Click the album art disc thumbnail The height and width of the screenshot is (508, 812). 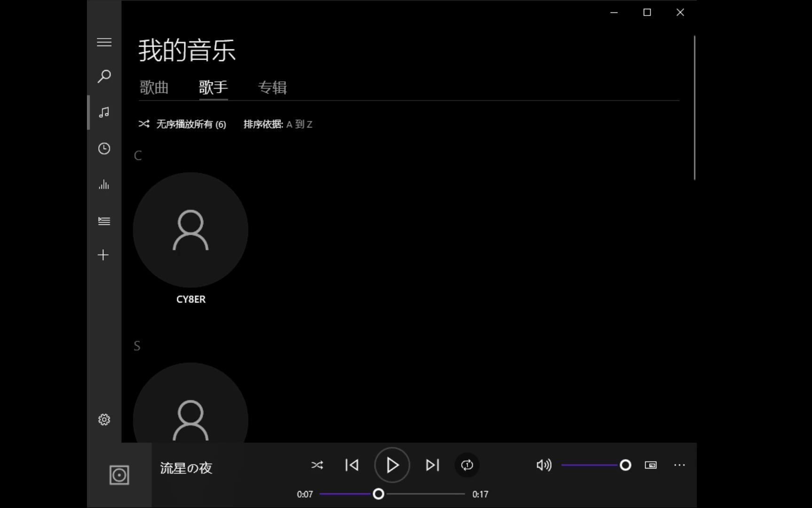119,475
